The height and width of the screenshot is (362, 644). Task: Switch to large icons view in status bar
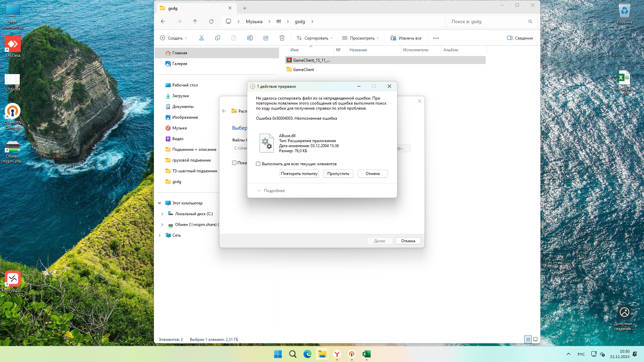pos(535,339)
